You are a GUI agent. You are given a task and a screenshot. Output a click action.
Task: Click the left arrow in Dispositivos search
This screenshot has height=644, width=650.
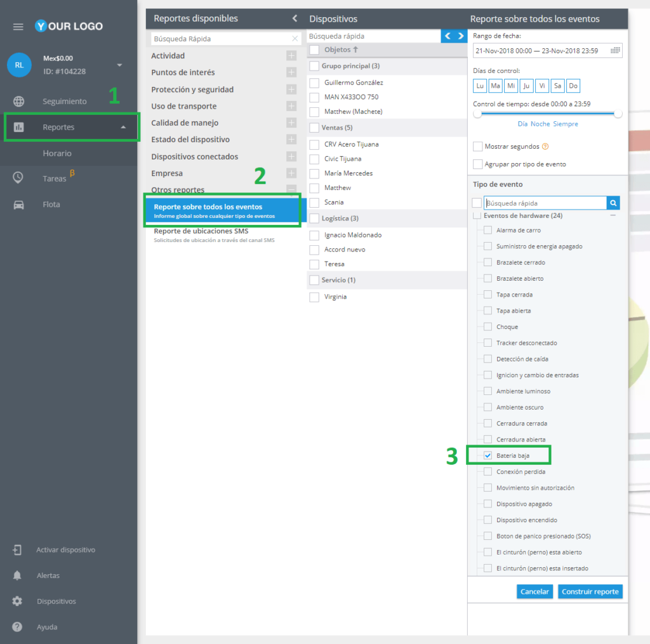coord(448,36)
